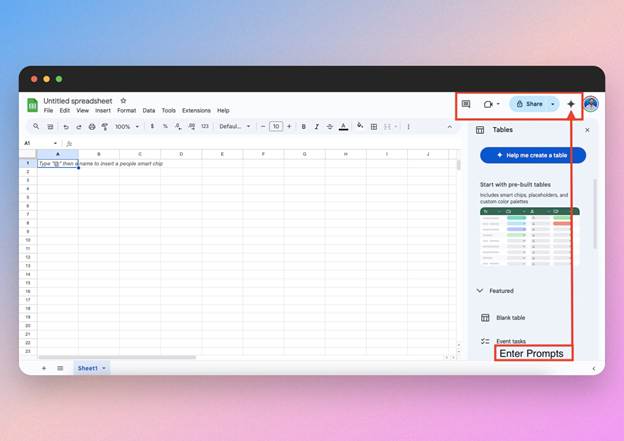Open the search magnifier in toolbar
The height and width of the screenshot is (441, 624).
pyautogui.click(x=37, y=127)
